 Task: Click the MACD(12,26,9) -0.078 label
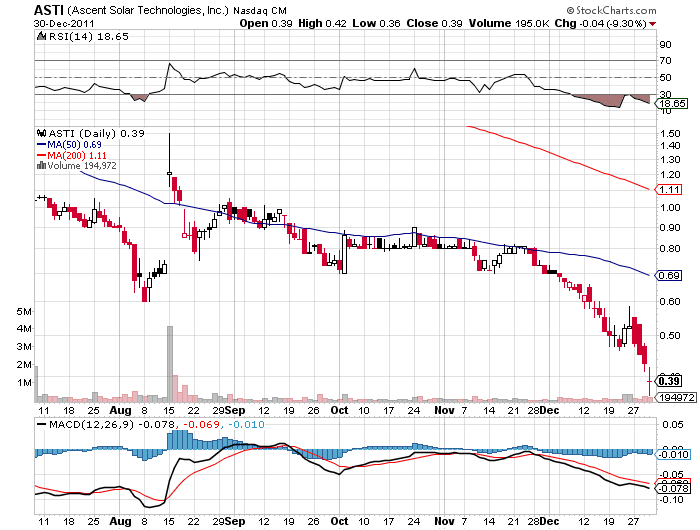(x=111, y=425)
